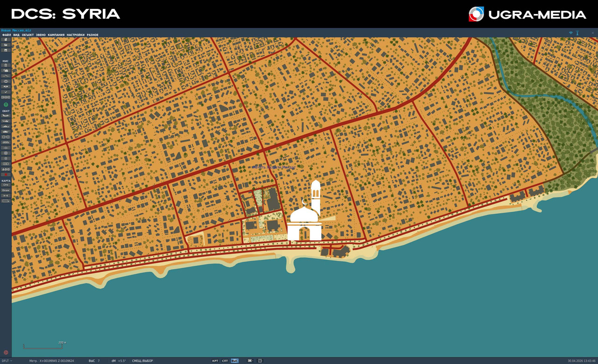Click the ВЫС 7 altitude readout in the status bar
Screen dimensions: 598x364
(94, 361)
